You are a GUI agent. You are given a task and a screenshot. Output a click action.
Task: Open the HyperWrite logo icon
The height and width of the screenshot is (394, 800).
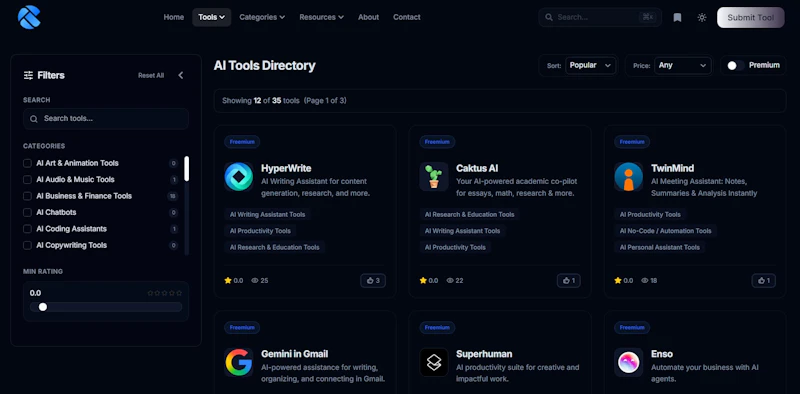239,177
